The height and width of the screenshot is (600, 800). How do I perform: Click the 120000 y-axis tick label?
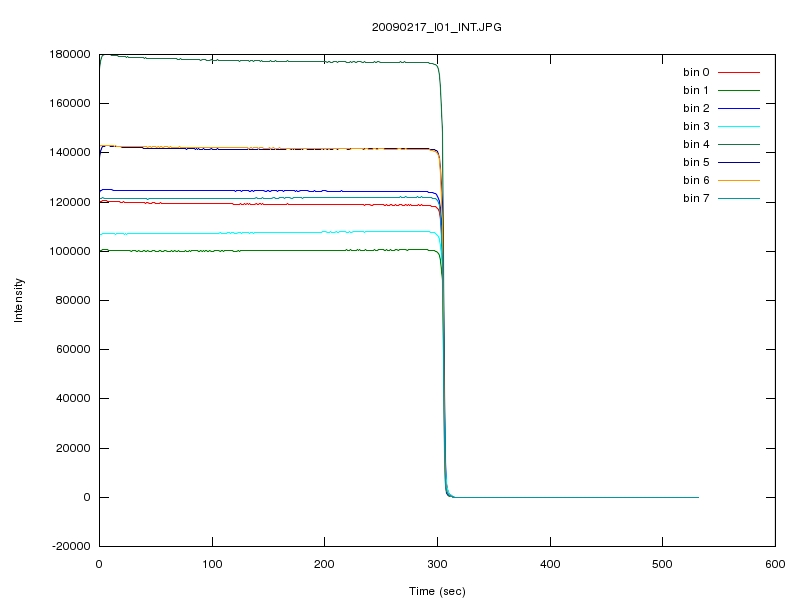69,202
